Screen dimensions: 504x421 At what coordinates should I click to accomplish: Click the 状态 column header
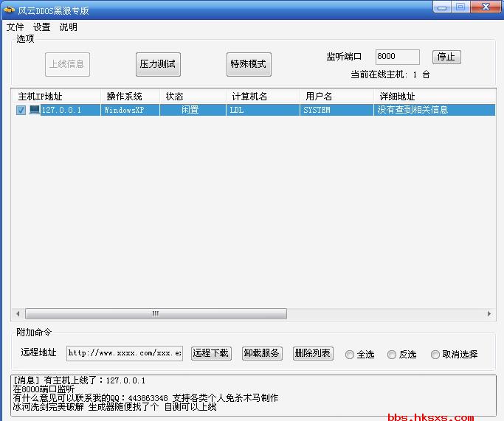(193, 97)
